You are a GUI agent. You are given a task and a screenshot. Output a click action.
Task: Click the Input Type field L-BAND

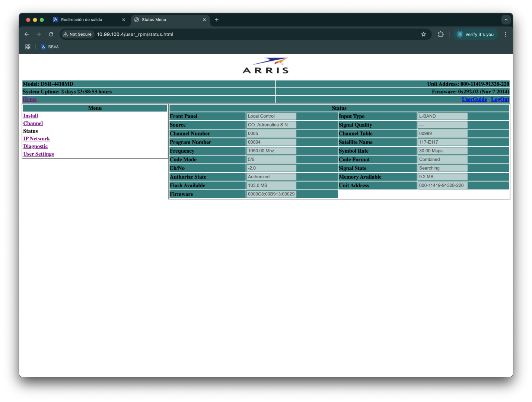(443, 116)
